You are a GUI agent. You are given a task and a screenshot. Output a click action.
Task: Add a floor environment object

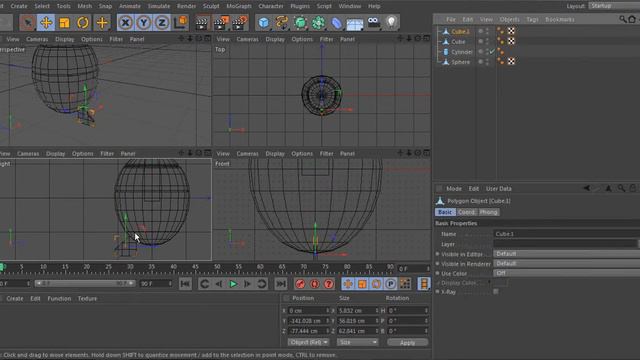pos(355,23)
